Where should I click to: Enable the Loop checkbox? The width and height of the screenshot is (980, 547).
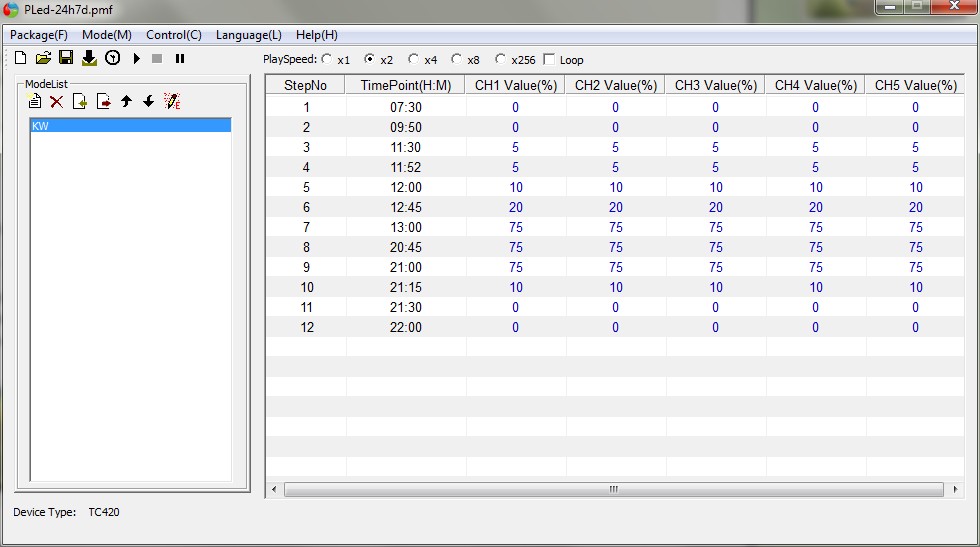click(549, 59)
